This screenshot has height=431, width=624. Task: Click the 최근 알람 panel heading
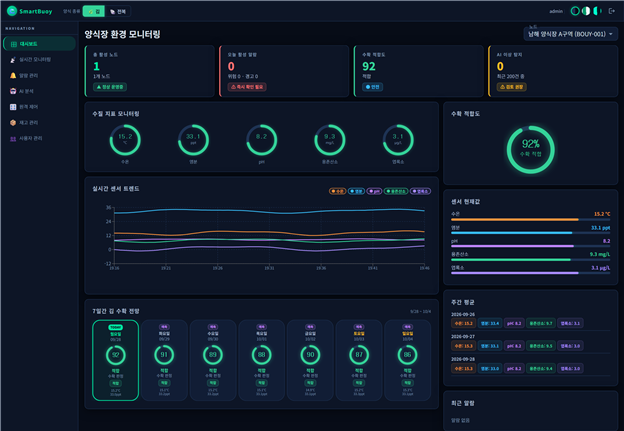click(462, 403)
